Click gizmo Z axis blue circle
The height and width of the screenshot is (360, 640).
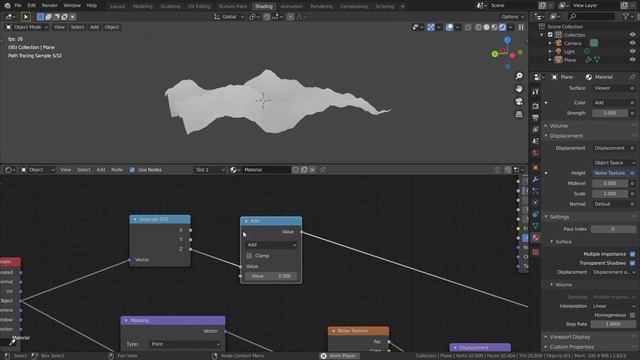(x=507, y=40)
